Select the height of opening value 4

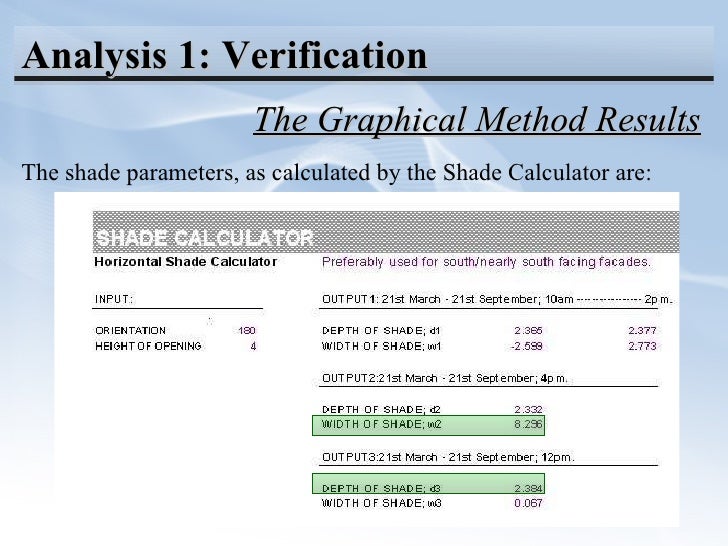253,346
